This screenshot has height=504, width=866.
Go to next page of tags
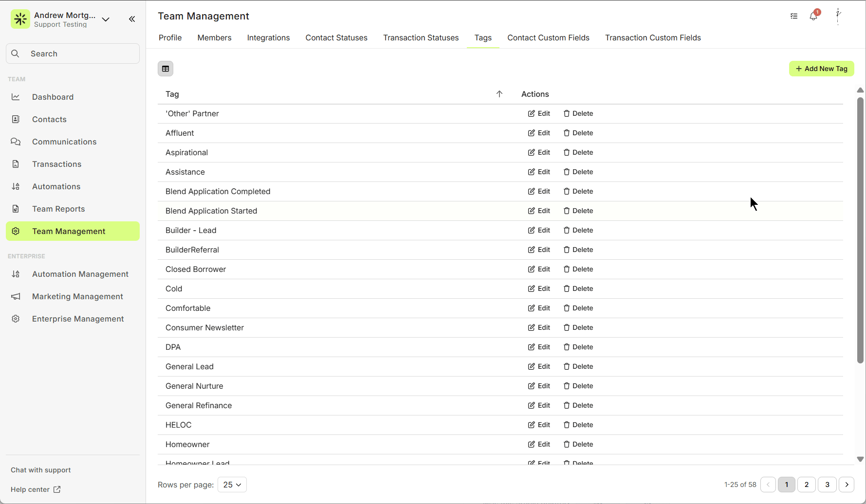tap(847, 485)
